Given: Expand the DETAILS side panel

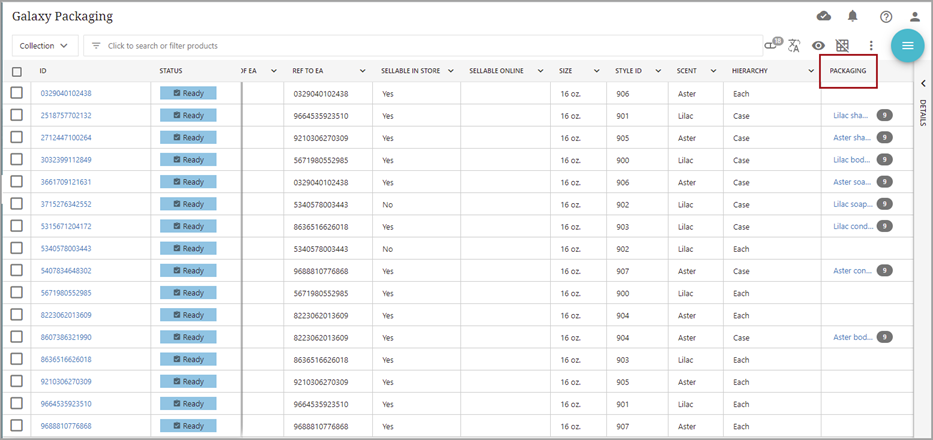Looking at the screenshot, I should [x=922, y=84].
